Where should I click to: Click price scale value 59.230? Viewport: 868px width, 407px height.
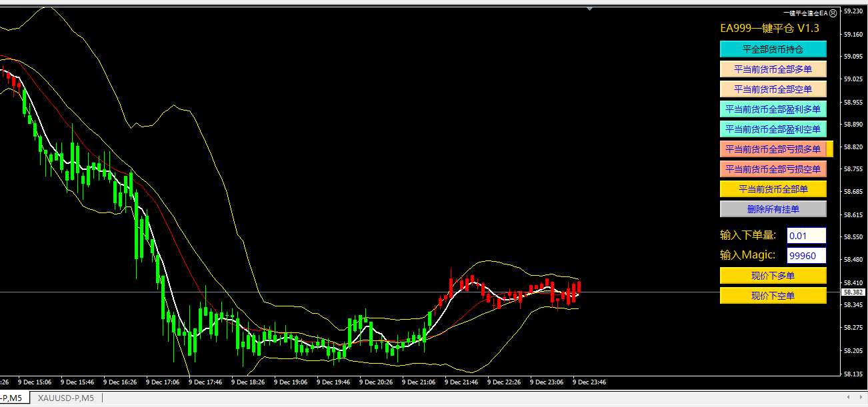[x=853, y=11]
